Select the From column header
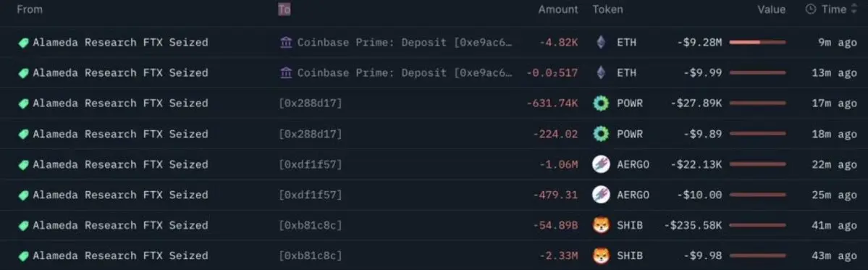This screenshot has height=270, width=868. pyautogui.click(x=30, y=9)
